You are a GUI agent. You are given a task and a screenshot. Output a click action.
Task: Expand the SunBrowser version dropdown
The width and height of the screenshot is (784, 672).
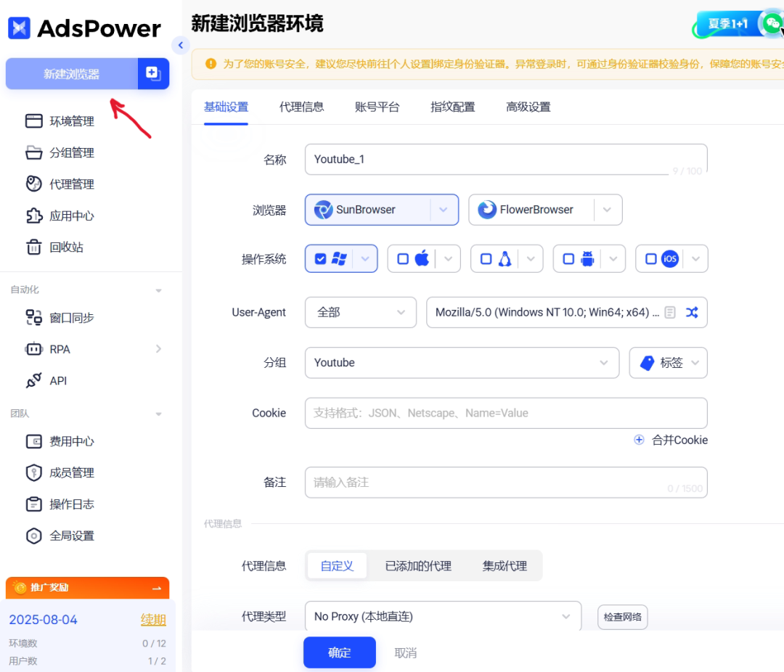click(442, 210)
